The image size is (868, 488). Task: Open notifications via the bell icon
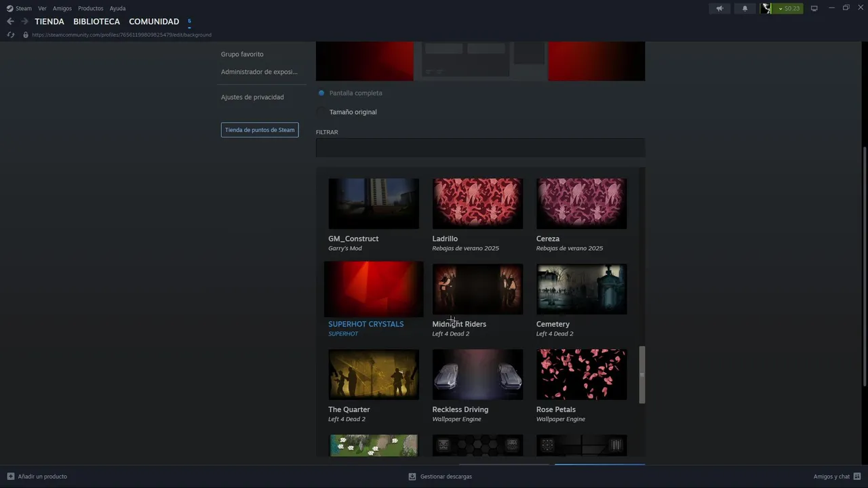point(745,8)
